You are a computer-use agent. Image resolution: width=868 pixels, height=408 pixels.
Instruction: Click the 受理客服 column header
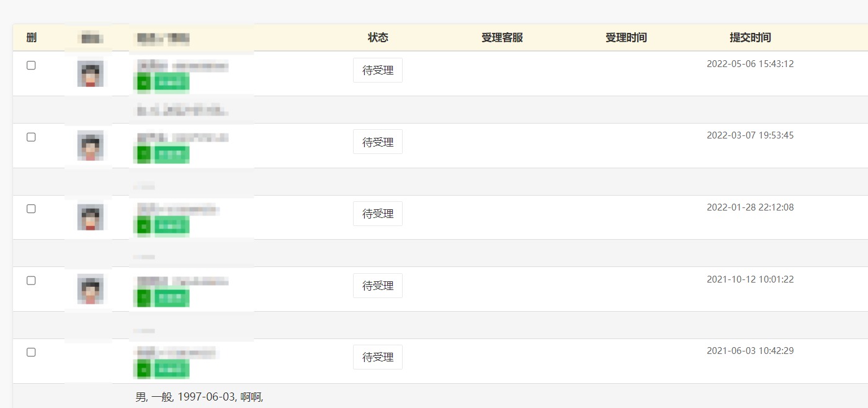point(502,38)
